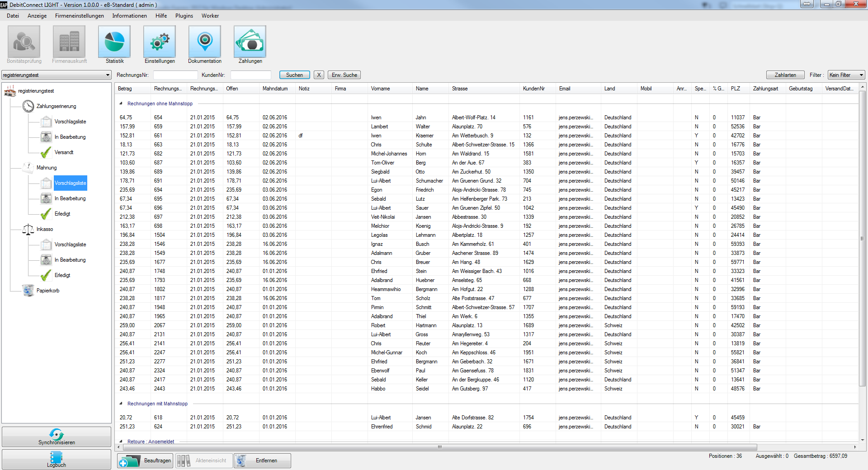Click the Beauftragen folder plus icon

coord(129,461)
